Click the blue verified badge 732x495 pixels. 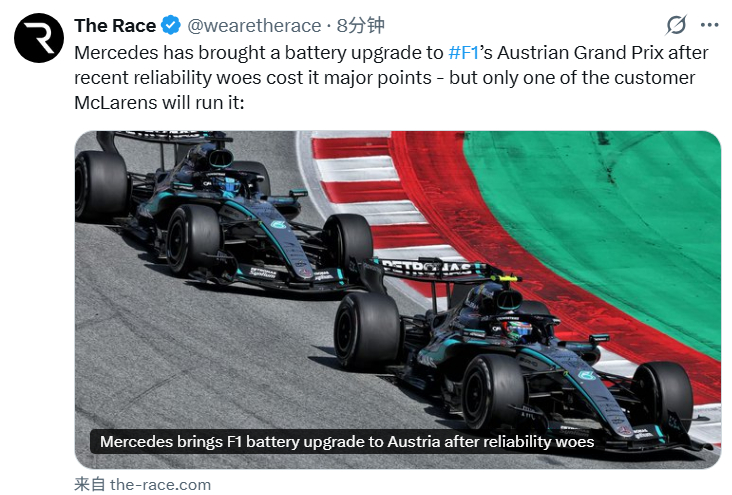(x=171, y=25)
